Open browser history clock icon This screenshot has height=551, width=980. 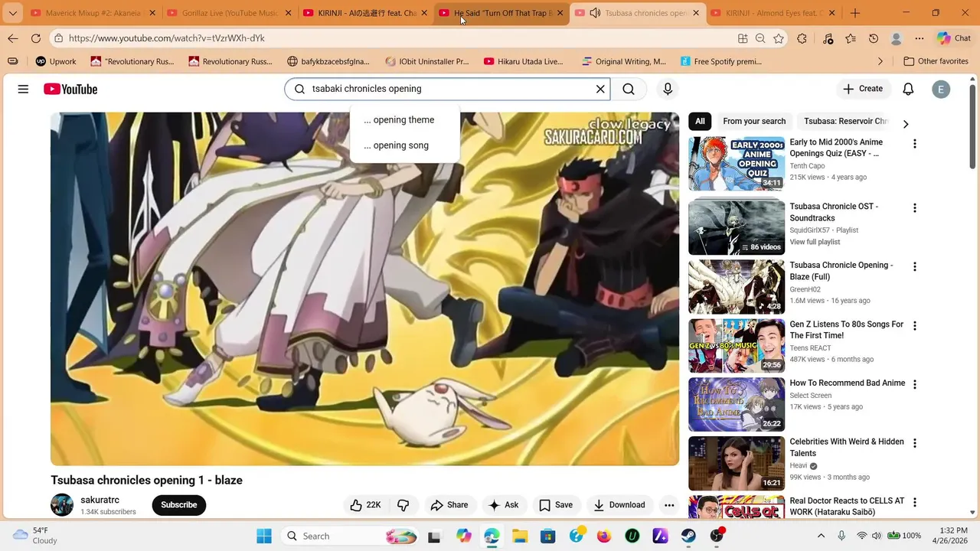coord(874,38)
